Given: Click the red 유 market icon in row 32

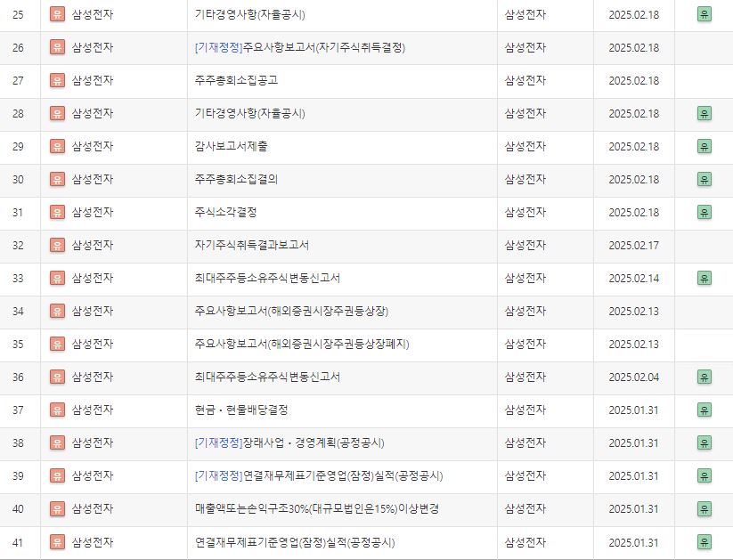Looking at the screenshot, I should [x=57, y=245].
